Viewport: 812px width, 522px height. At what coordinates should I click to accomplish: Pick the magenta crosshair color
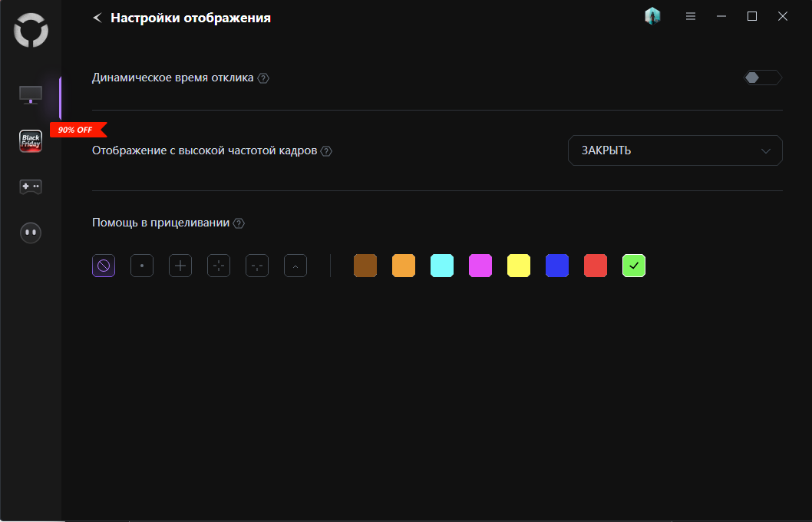tap(480, 266)
